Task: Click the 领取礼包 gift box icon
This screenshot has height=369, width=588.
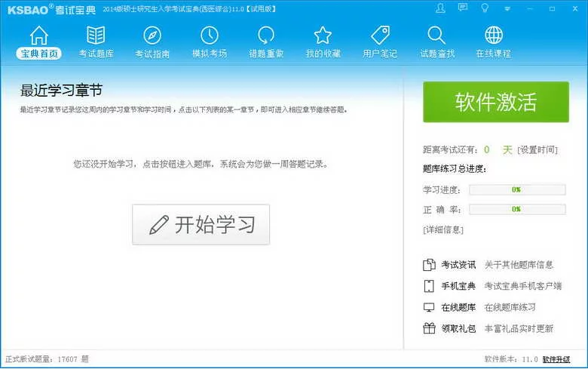Action: 429,328
